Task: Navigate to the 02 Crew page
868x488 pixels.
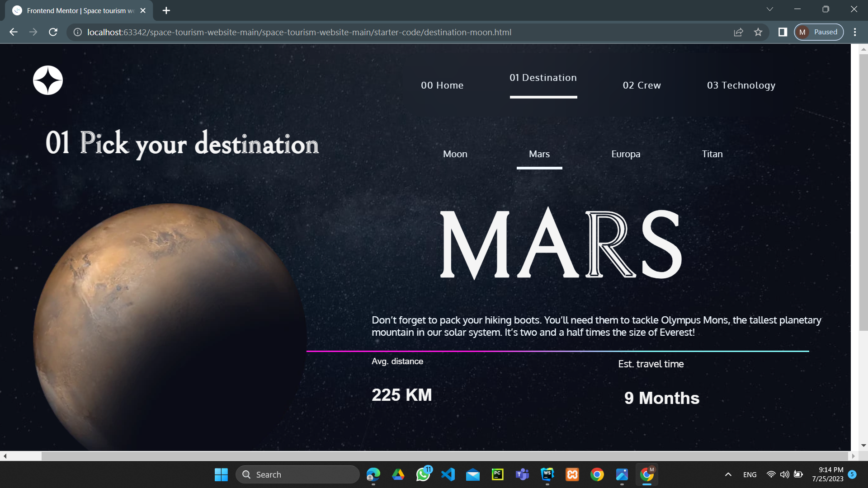Action: 642,85
